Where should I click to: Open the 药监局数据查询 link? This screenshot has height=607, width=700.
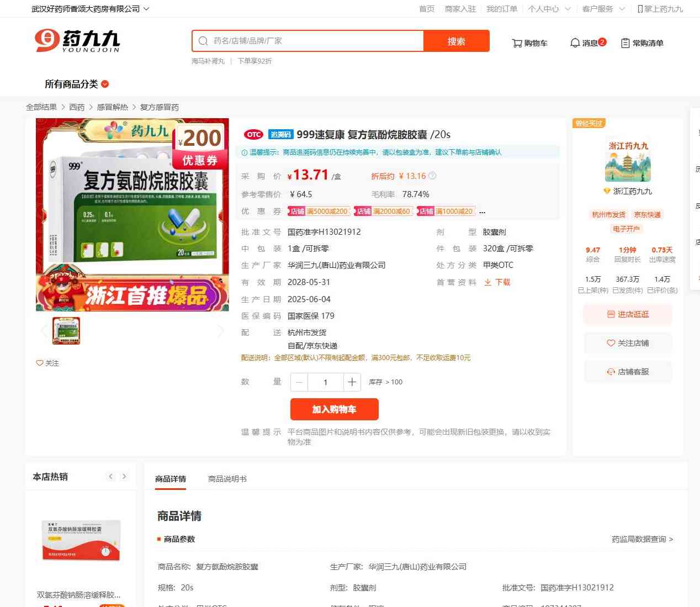click(x=642, y=539)
